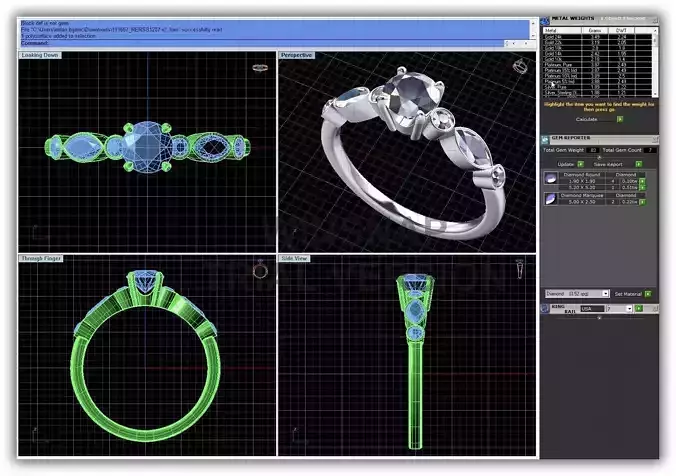Select the Platinum Pure row
This screenshot has width=676, height=476.
tap(597, 65)
